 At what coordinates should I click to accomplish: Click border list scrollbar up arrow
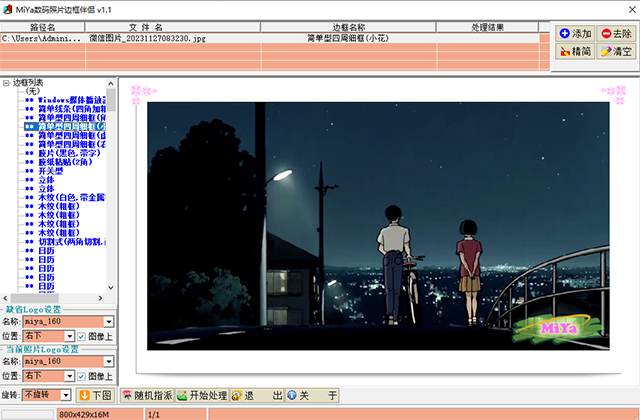click(111, 84)
